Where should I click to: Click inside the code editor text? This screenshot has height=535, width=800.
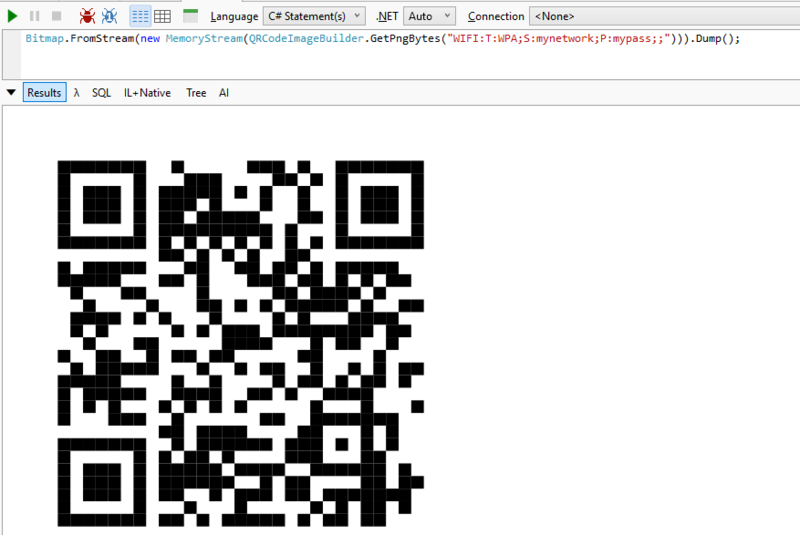click(382, 39)
